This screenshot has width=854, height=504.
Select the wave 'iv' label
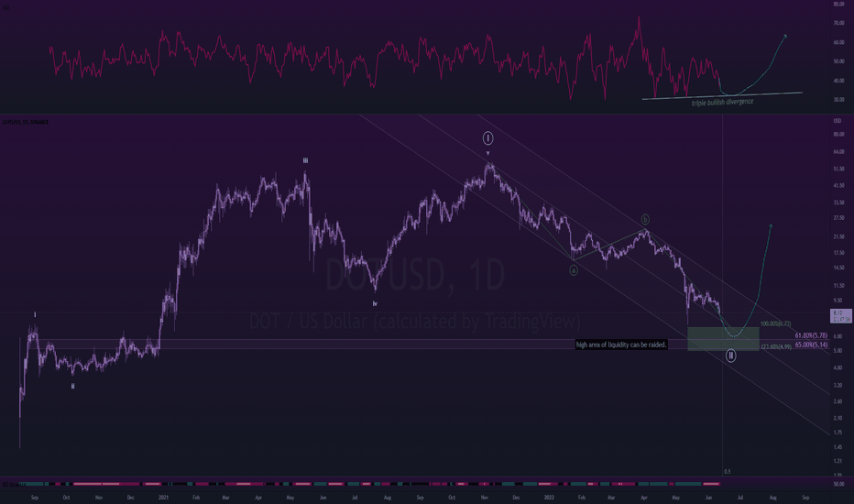point(375,303)
